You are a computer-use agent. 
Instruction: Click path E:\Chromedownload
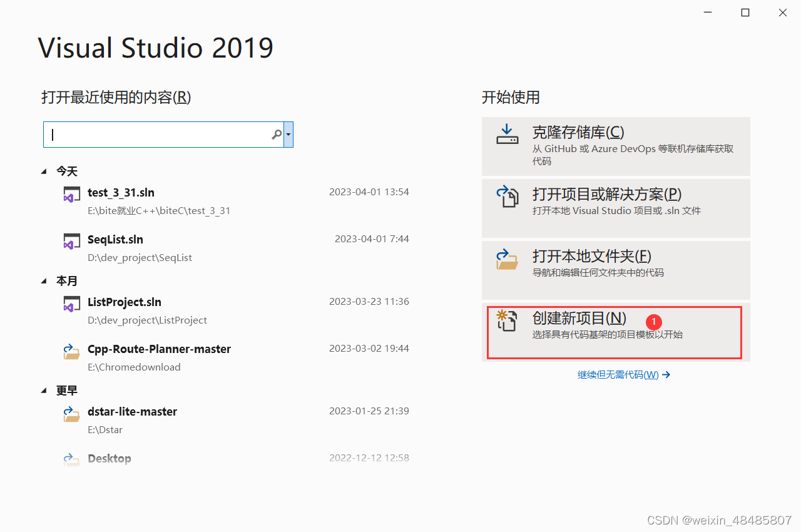click(134, 367)
